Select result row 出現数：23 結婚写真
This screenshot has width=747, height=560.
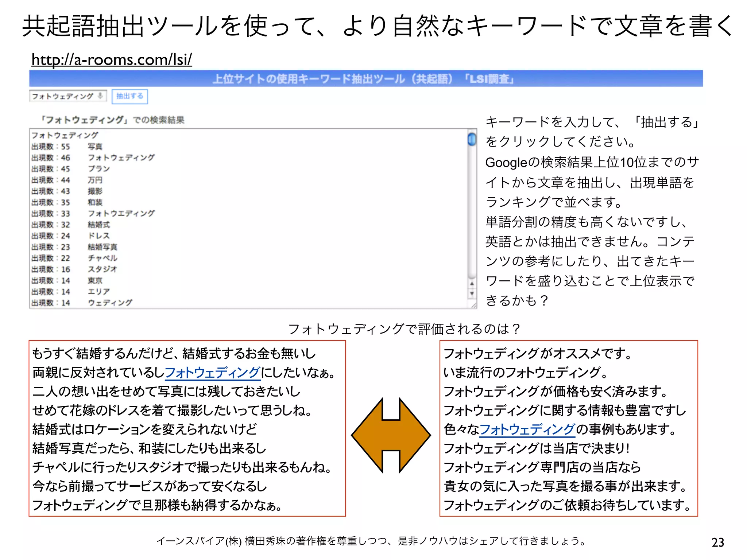point(74,247)
